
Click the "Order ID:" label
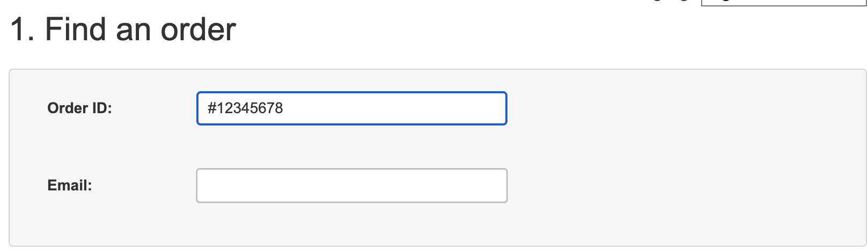(x=79, y=108)
